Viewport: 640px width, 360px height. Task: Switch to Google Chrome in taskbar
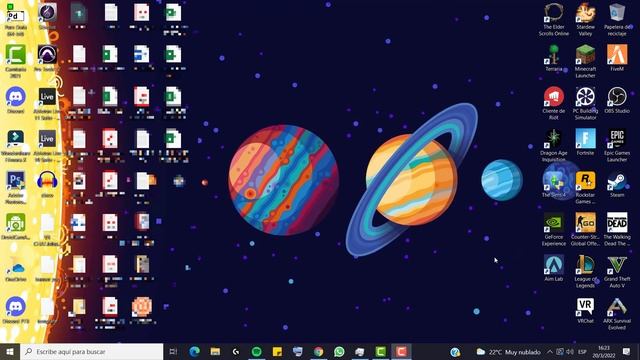(x=318, y=351)
